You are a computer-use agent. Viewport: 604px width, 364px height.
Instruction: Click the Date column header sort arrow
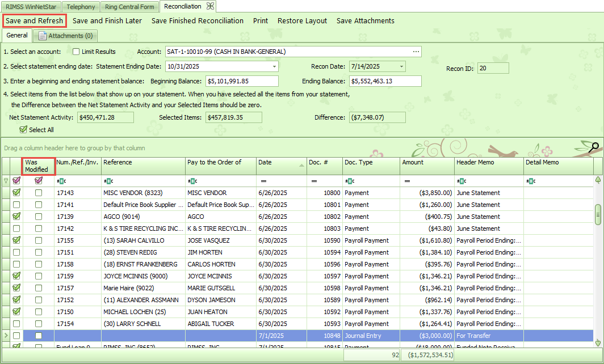point(301,165)
